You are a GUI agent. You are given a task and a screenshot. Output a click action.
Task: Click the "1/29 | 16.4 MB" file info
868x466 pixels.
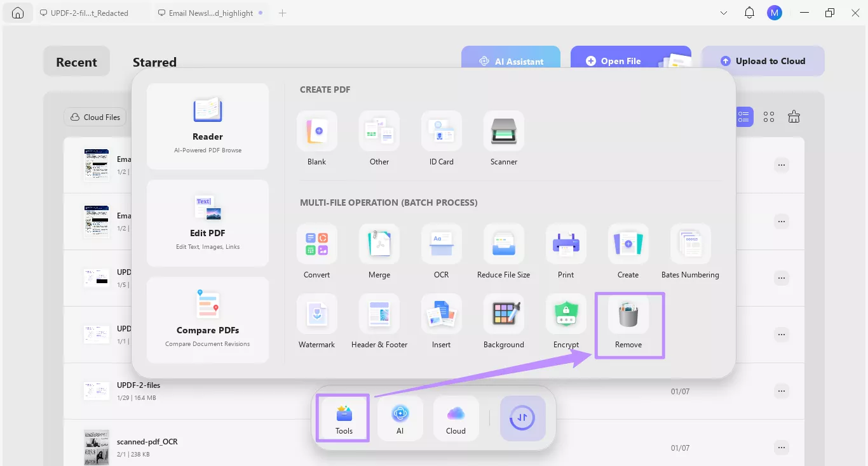tap(137, 398)
